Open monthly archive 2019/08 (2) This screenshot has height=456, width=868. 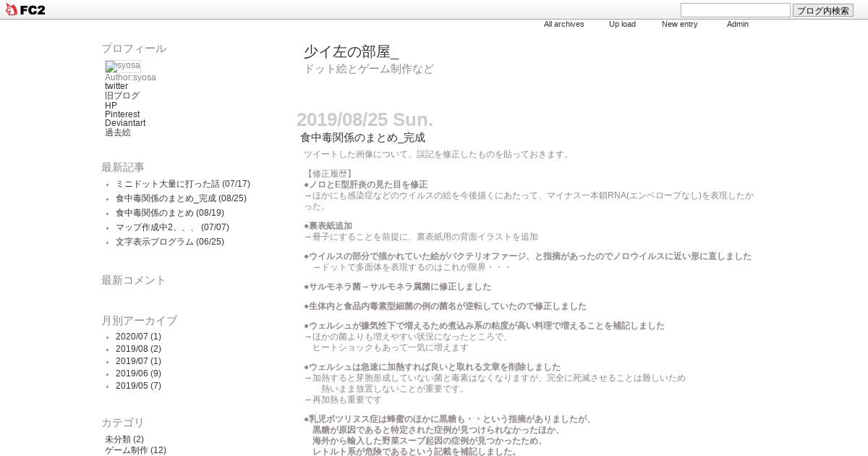(x=138, y=349)
